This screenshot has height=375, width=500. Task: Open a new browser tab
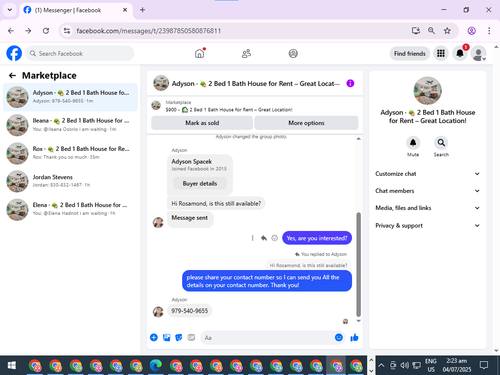[x=142, y=10]
